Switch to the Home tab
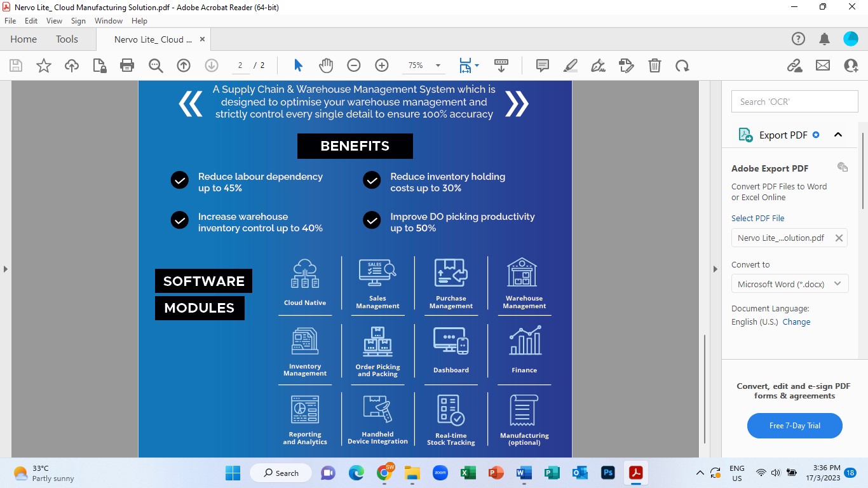The height and width of the screenshot is (488, 868). pyautogui.click(x=24, y=39)
